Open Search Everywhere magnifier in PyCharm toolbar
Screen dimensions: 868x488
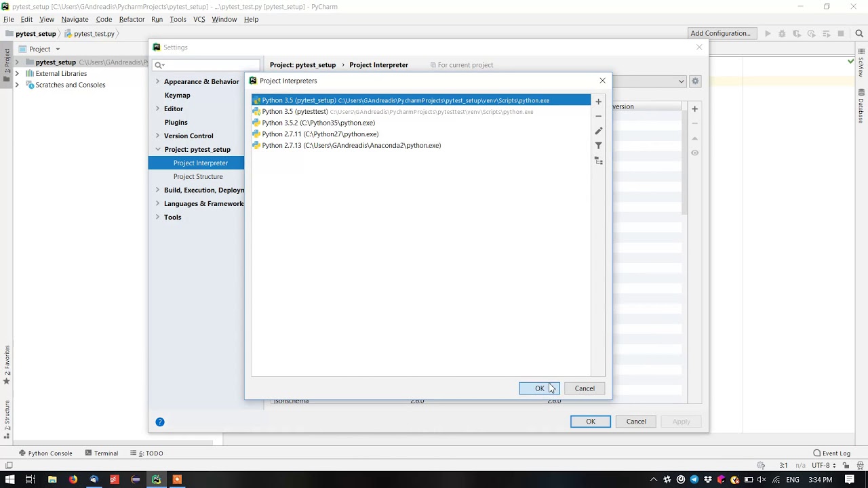859,33
